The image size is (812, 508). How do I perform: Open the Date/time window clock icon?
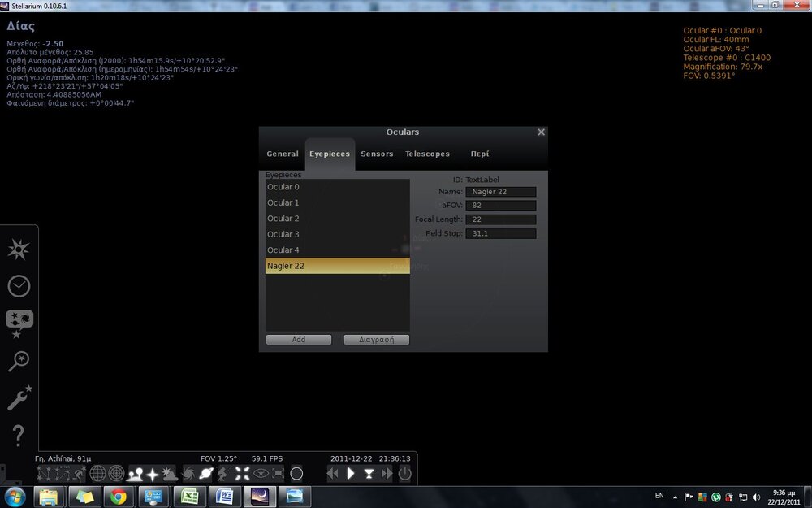tap(19, 286)
